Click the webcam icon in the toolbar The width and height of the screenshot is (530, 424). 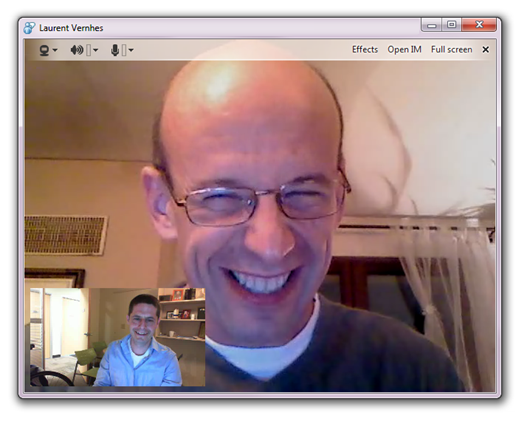click(x=44, y=50)
